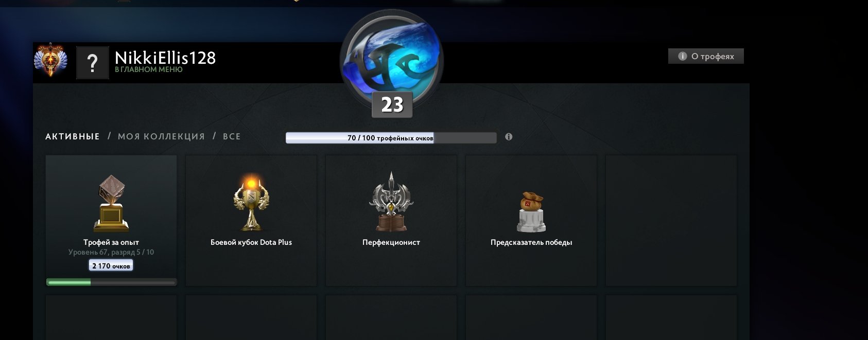Viewport: 868px width, 340px height.
Task: Select the Боевой кубок Dota Plus trophy
Action: point(251,221)
